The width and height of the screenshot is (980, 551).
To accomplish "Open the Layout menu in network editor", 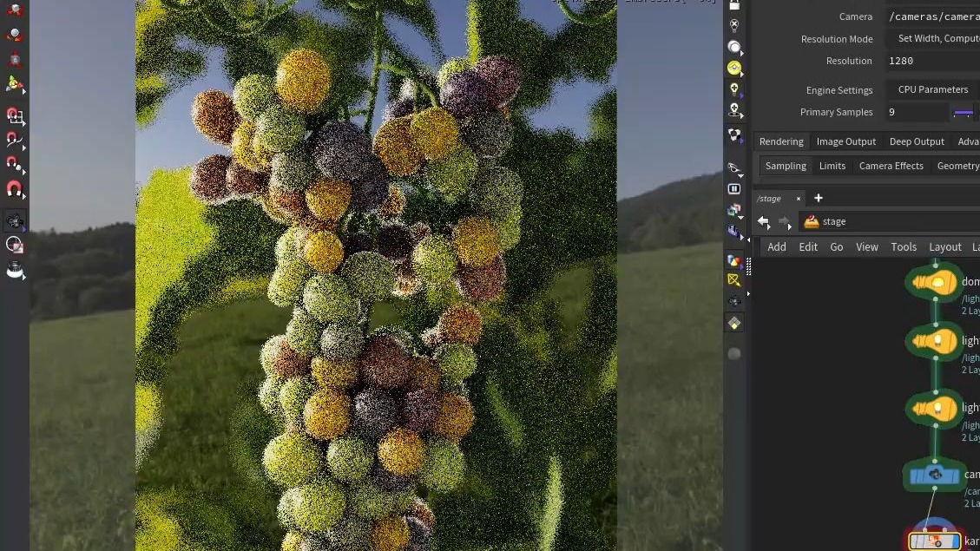I will tap(945, 246).
